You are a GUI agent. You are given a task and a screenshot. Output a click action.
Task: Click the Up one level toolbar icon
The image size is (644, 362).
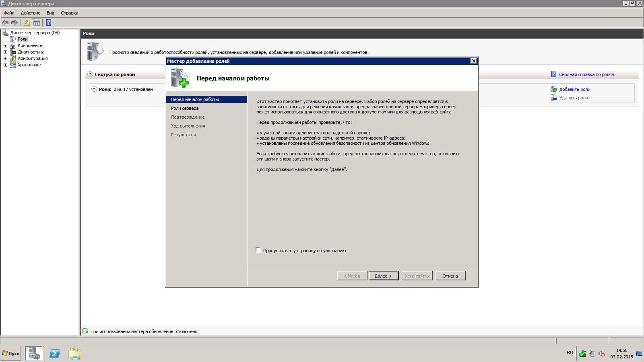(27, 23)
